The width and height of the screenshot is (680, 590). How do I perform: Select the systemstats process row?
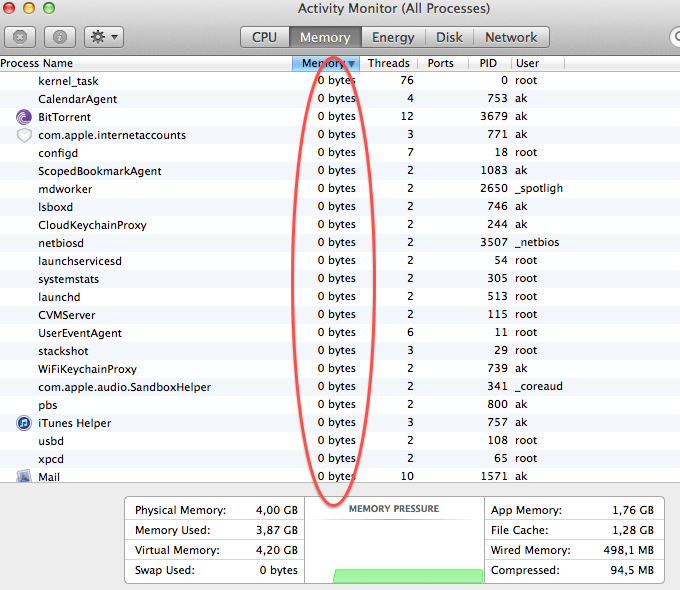click(340, 279)
